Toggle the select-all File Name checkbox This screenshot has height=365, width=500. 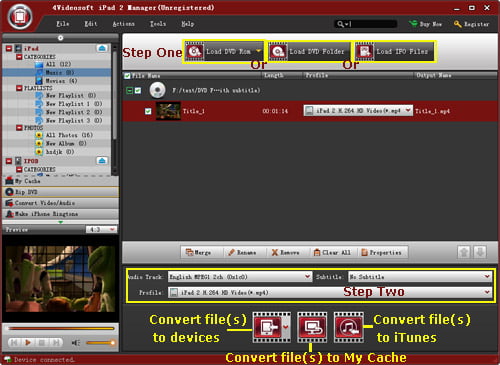[127, 76]
